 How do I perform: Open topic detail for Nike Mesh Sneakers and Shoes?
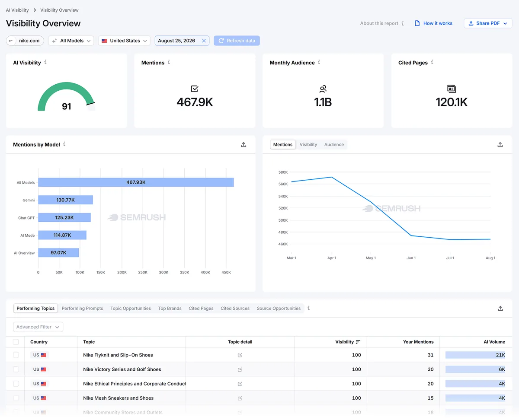click(x=240, y=398)
